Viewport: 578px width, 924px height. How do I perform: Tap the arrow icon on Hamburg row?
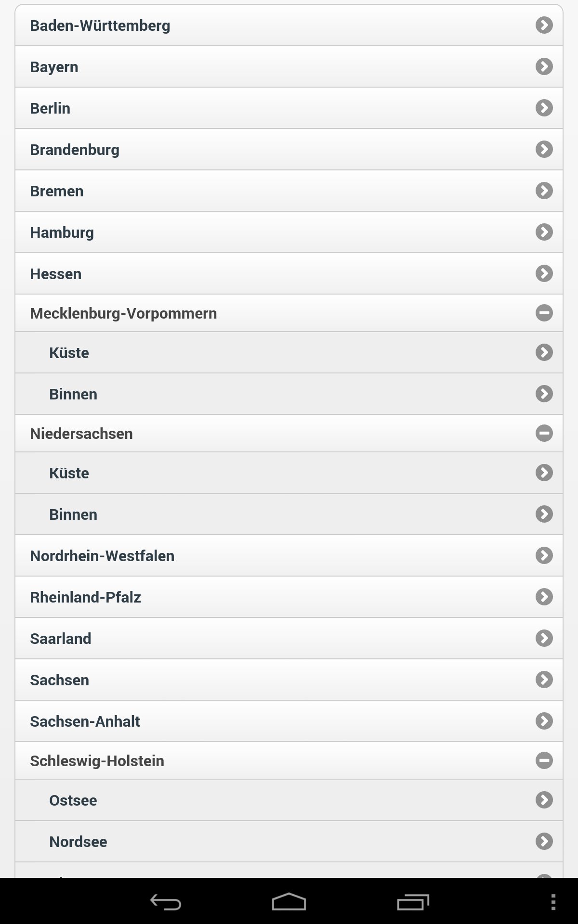(544, 232)
